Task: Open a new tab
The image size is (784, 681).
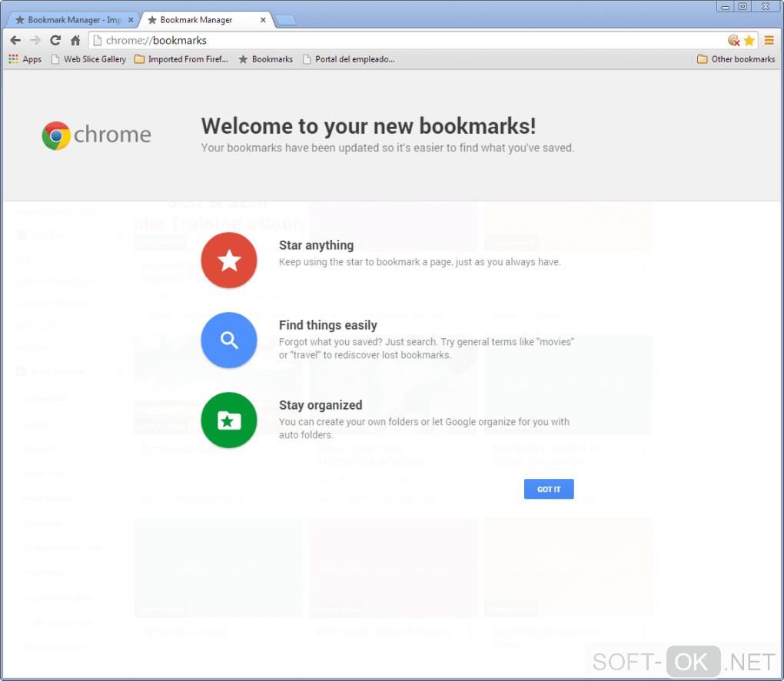Action: coord(285,20)
